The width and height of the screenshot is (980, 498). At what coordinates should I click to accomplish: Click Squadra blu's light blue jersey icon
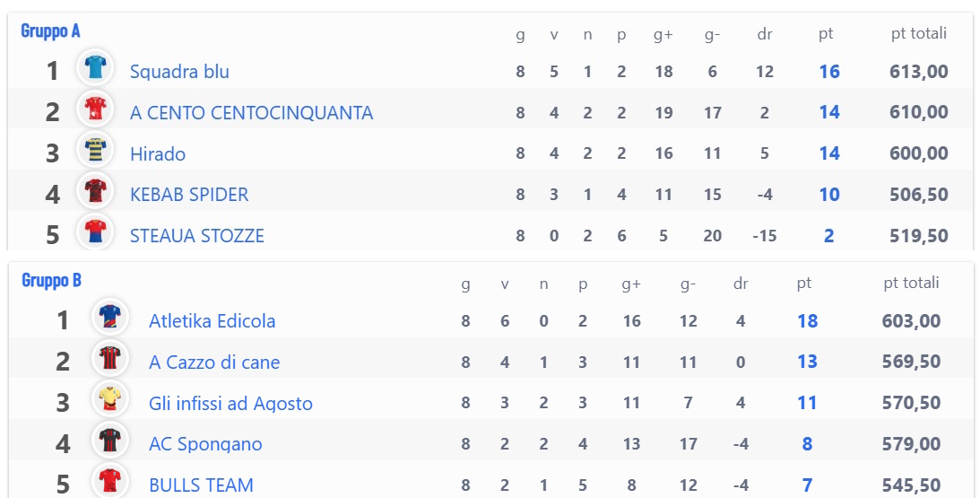coord(95,67)
